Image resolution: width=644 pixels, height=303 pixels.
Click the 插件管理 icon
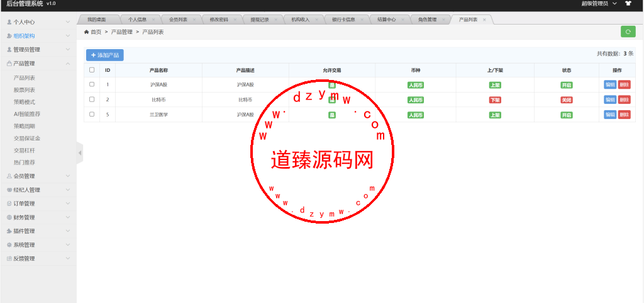tap(9, 231)
